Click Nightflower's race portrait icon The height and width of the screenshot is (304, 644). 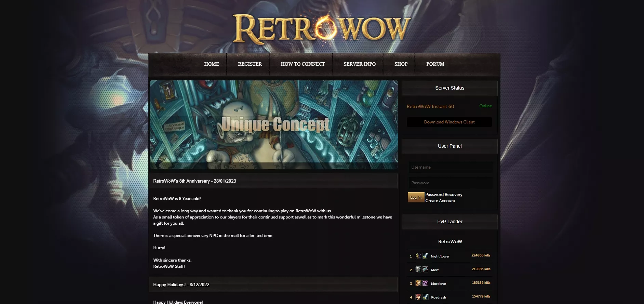click(418, 256)
